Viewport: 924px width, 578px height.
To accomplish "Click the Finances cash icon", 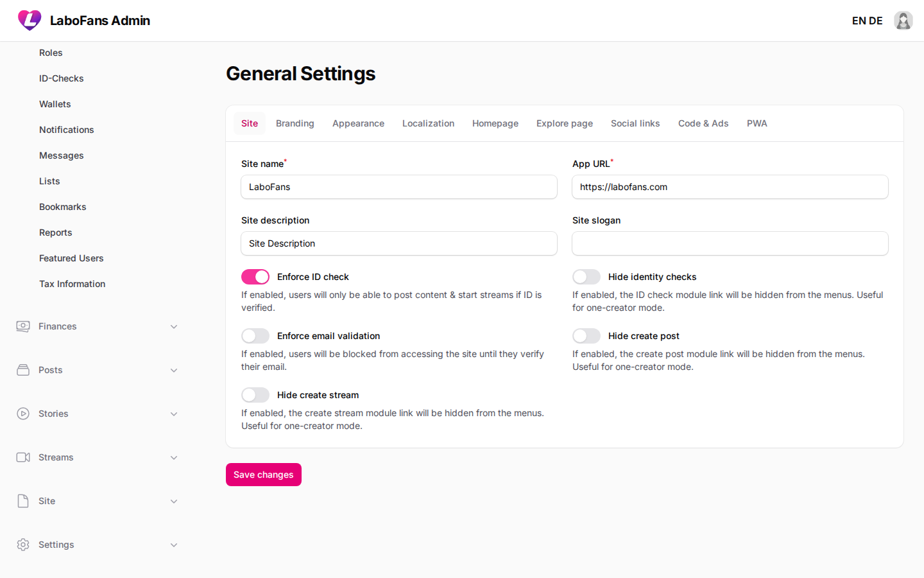I will (x=23, y=326).
